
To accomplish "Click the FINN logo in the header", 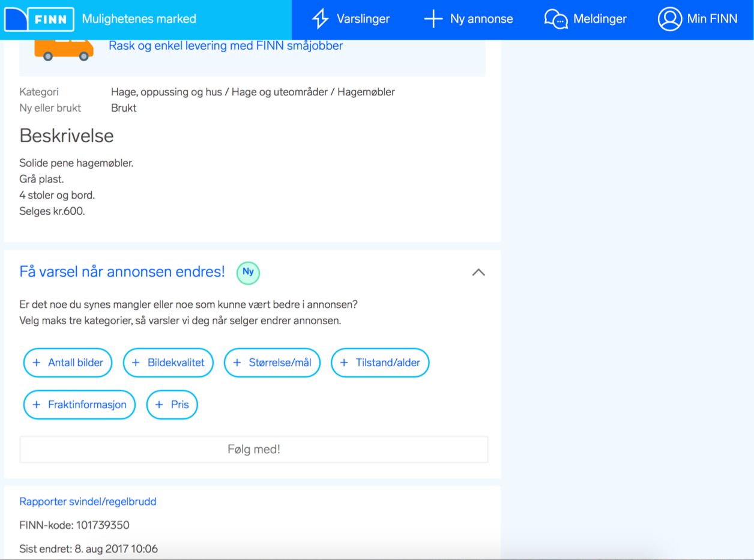I will (x=39, y=19).
